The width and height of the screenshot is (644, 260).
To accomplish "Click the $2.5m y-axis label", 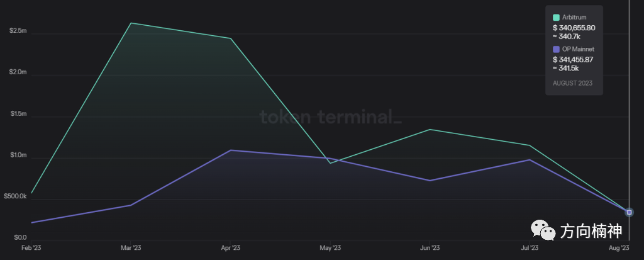I will coord(18,31).
